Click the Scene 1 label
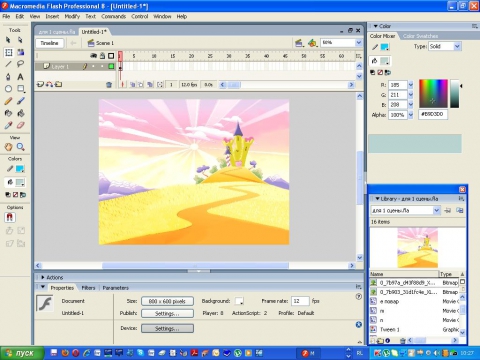Image resolution: width=480 pixels, height=360 pixels. click(x=105, y=43)
